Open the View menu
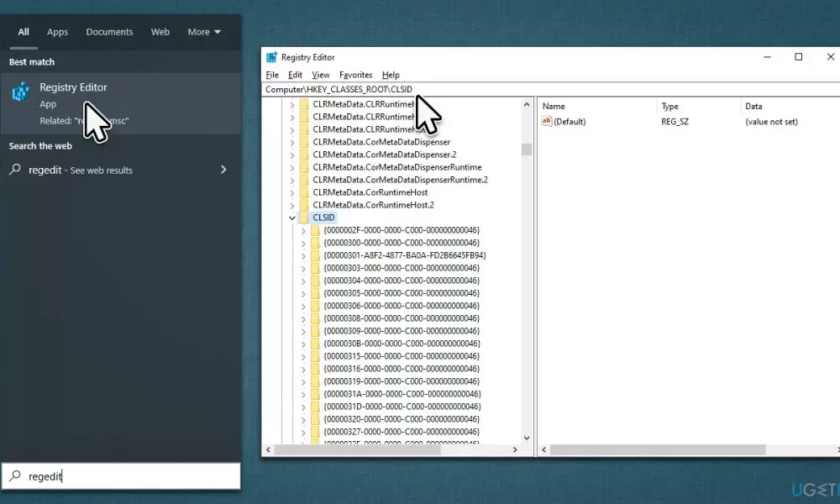 pos(320,75)
